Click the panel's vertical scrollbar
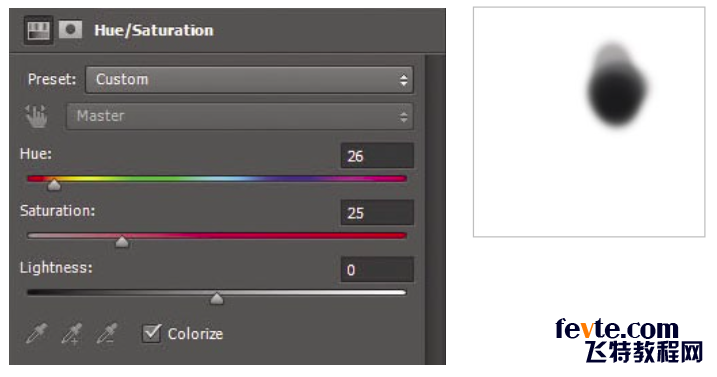Image resolution: width=717 pixels, height=377 pixels. pos(434,210)
